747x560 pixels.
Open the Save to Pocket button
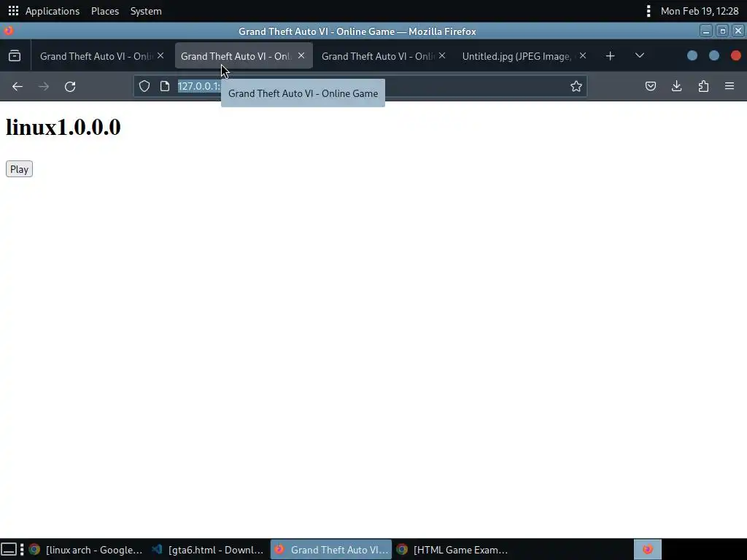tap(651, 86)
